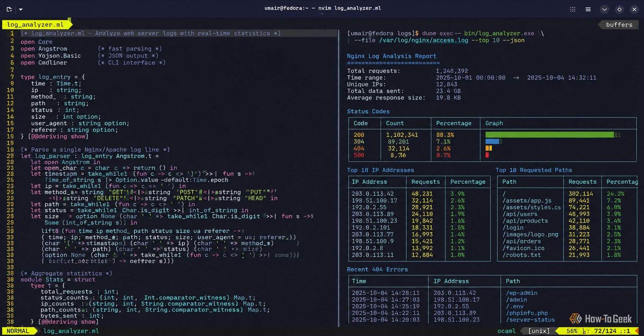The image size is (644, 336).
Task: Click IP address 203.0.113.42 in top IPs table
Action: pos(372,194)
